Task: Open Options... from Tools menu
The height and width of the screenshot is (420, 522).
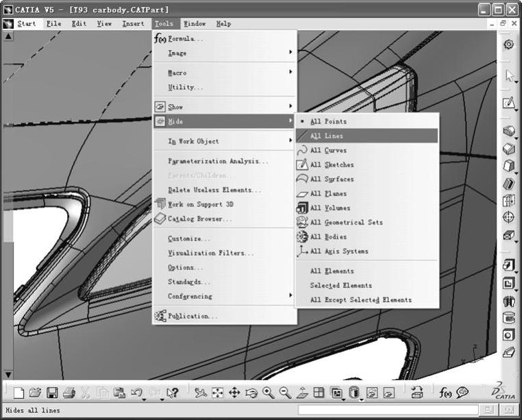Action: pos(225,267)
